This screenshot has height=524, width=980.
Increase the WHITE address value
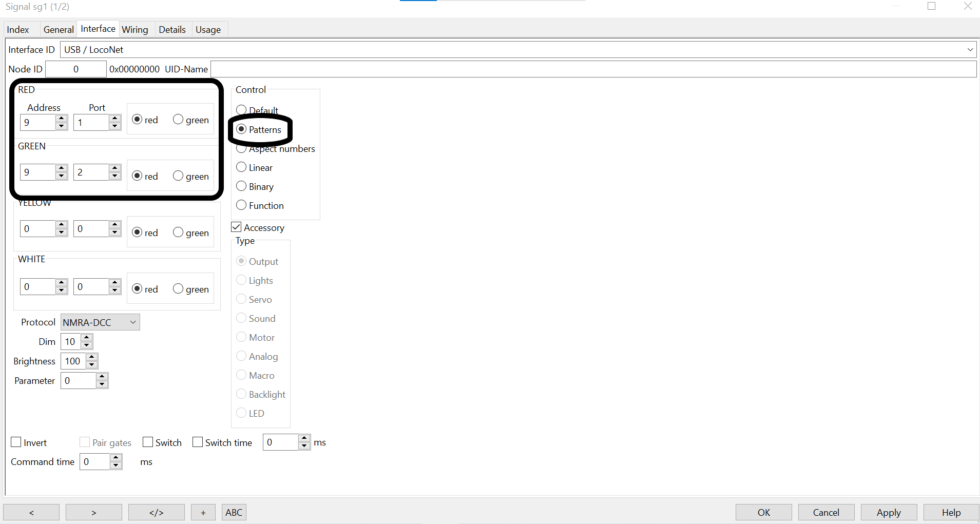point(62,283)
